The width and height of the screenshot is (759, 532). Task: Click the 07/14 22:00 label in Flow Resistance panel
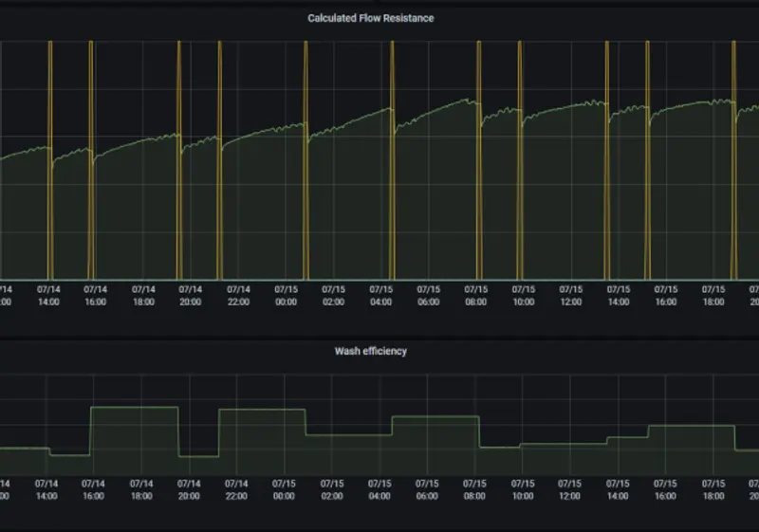click(x=239, y=296)
